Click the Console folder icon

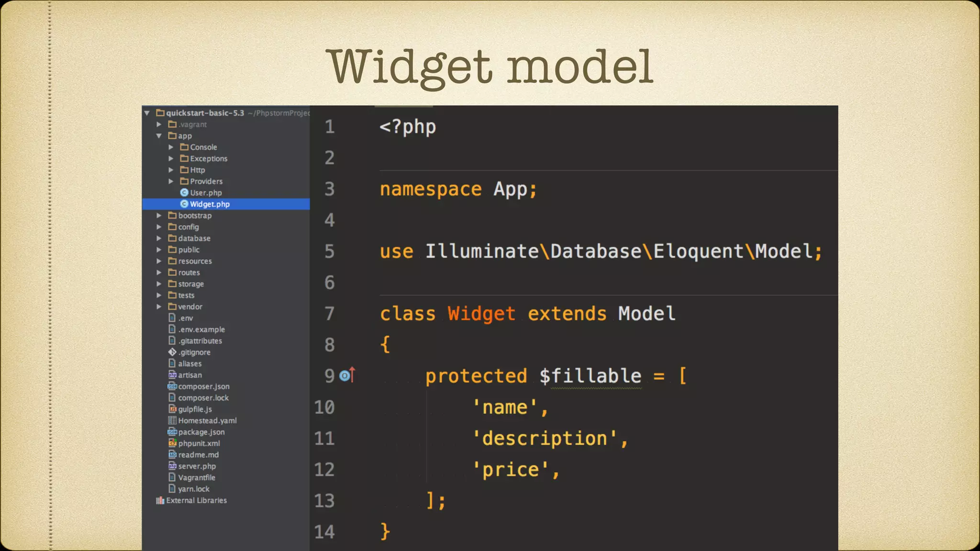tap(184, 147)
